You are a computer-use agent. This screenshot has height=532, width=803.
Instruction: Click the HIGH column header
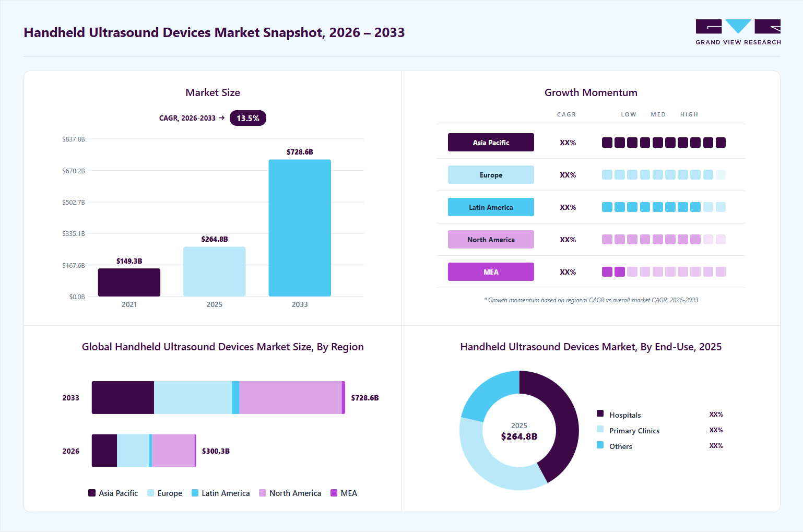point(689,114)
